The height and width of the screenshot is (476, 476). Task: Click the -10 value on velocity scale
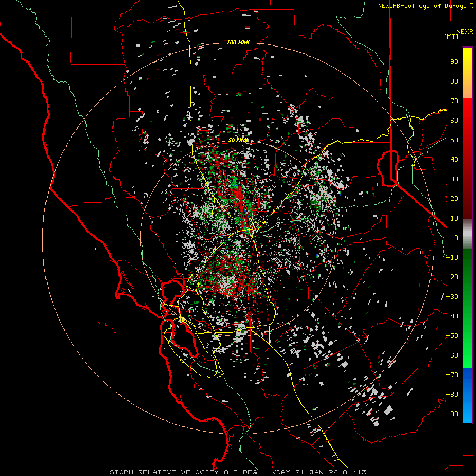click(x=452, y=258)
